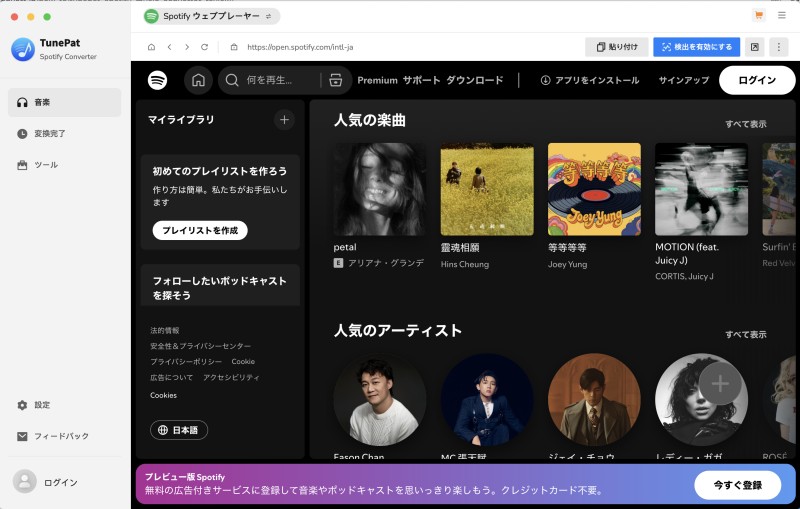
Task: Click the browser home icon beside back arrow
Action: pyautogui.click(x=152, y=47)
